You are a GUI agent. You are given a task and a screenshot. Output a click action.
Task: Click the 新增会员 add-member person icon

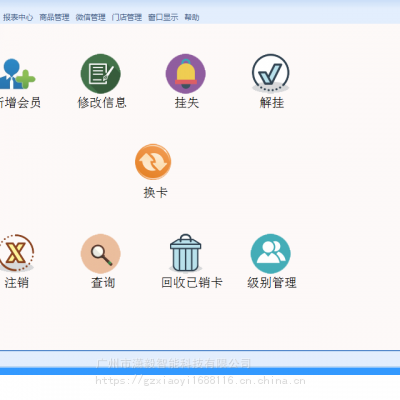17,74
